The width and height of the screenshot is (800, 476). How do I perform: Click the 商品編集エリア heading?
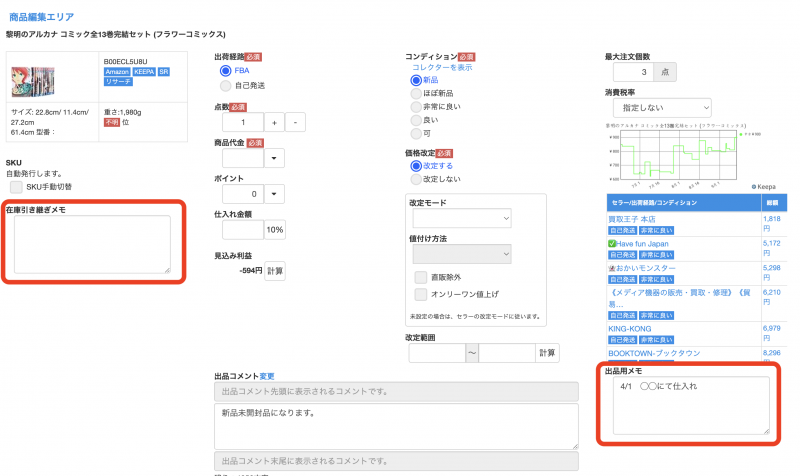41,17
